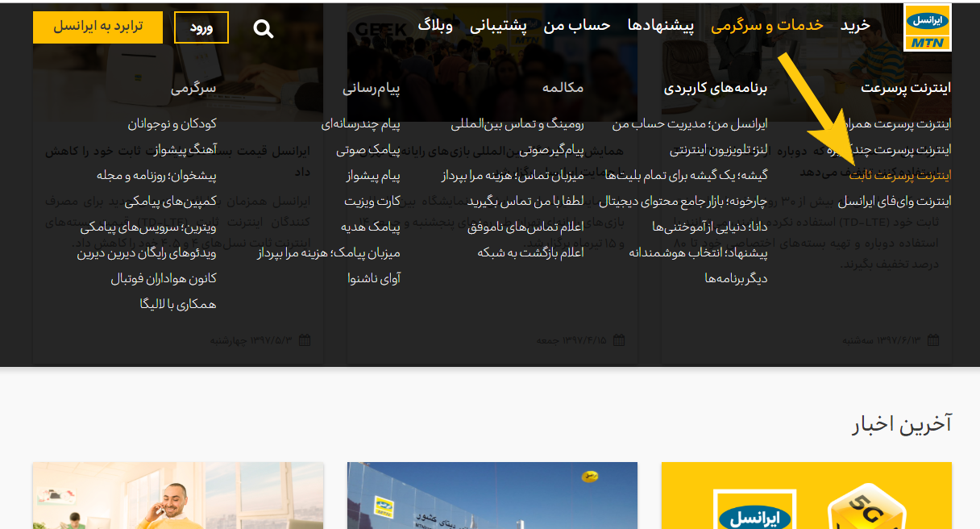Open the خدمات و سرگرمی menu
980x529 pixels.
(x=766, y=26)
